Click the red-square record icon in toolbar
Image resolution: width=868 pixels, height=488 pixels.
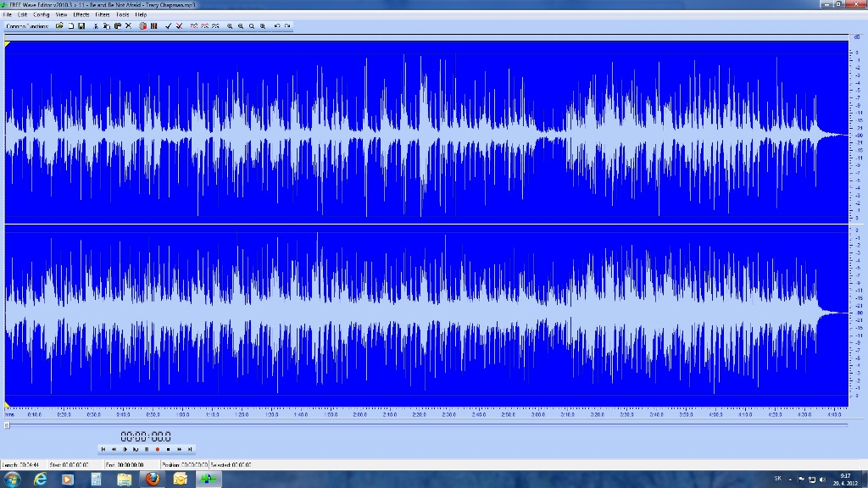[142, 26]
